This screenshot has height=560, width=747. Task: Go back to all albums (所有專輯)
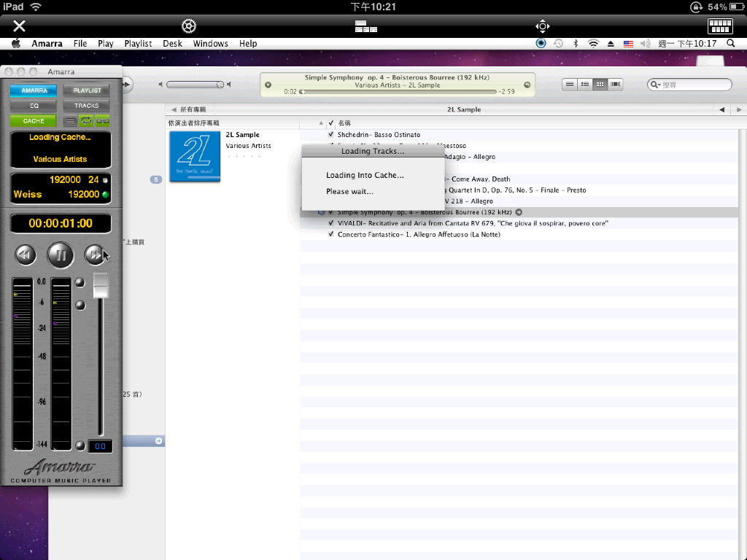[189, 109]
